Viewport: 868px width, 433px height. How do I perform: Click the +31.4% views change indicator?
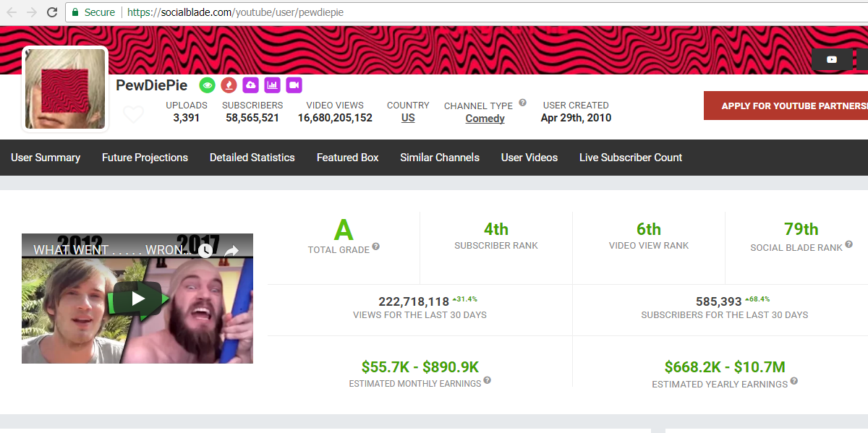pyautogui.click(x=465, y=299)
